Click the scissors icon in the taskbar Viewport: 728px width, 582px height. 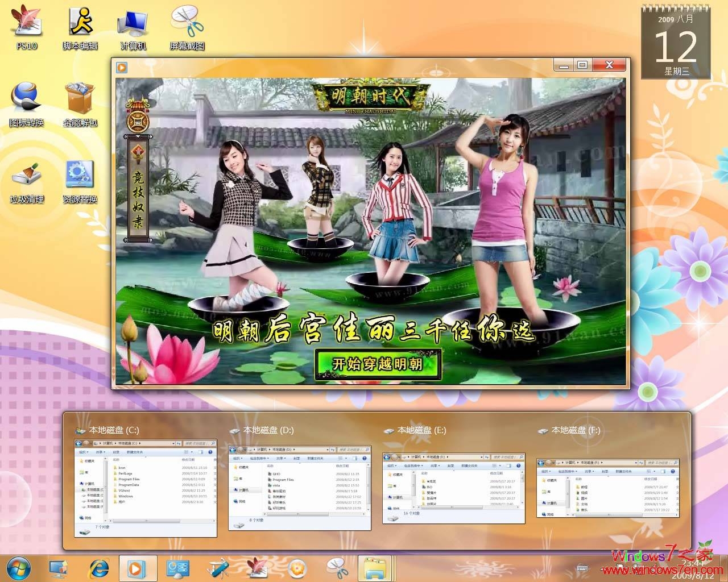[x=336, y=568]
